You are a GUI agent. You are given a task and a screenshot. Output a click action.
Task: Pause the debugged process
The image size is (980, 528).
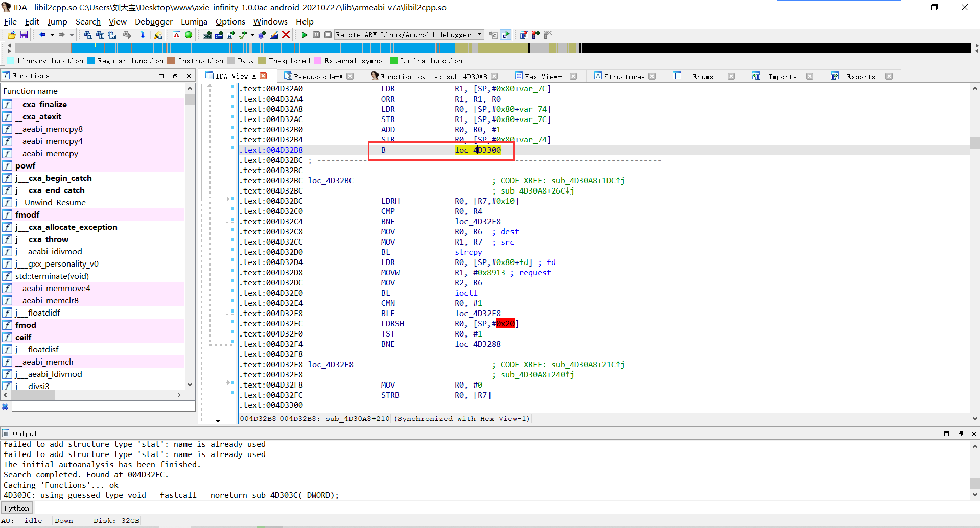tap(316, 34)
